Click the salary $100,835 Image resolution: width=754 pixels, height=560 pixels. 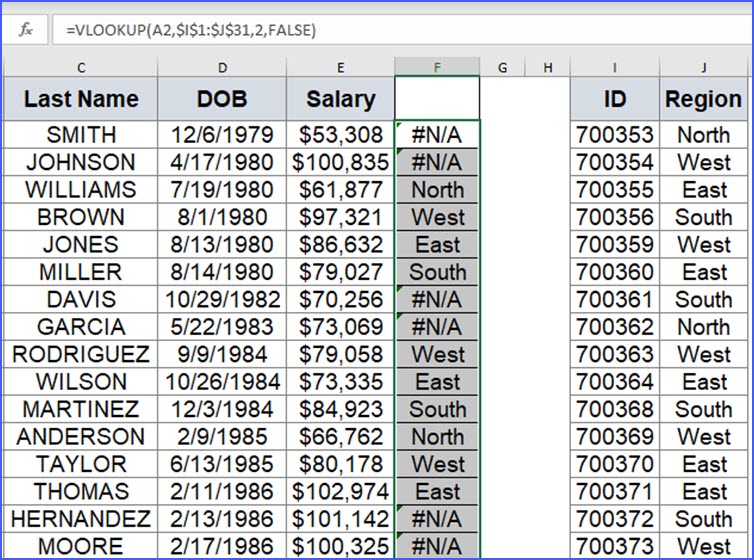[340, 162]
